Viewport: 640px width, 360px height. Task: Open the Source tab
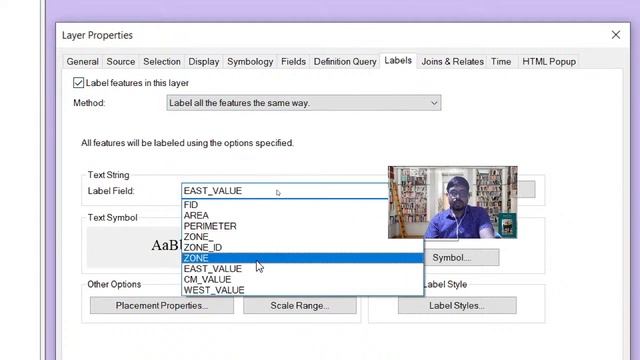(120, 62)
